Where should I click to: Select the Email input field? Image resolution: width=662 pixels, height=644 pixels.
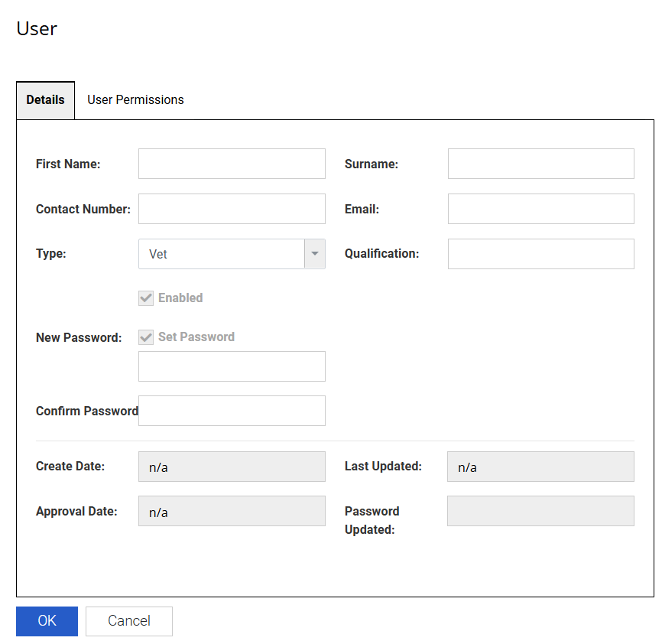[540, 209]
